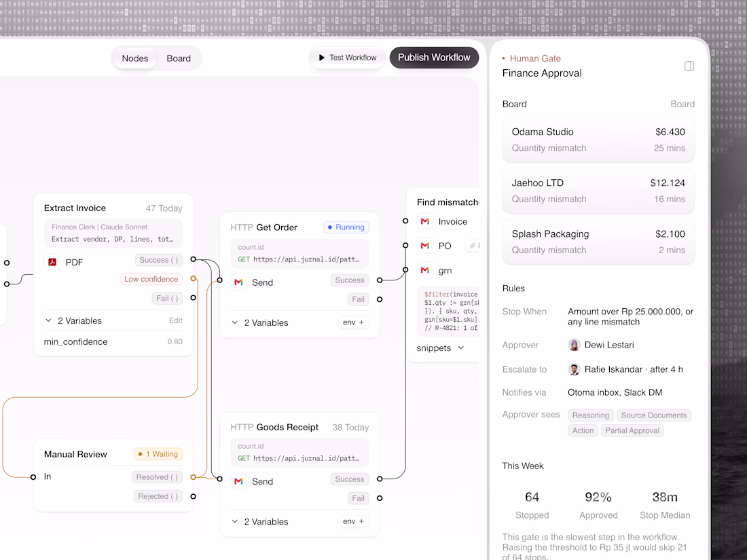Click the GET URL field in HTTP Goods Receipt
The image size is (747, 560).
click(299, 452)
